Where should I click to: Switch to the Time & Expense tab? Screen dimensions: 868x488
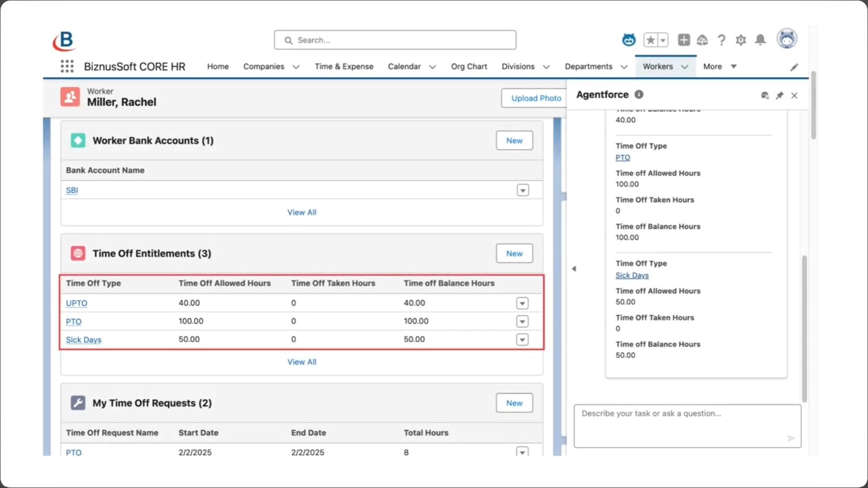(344, 66)
